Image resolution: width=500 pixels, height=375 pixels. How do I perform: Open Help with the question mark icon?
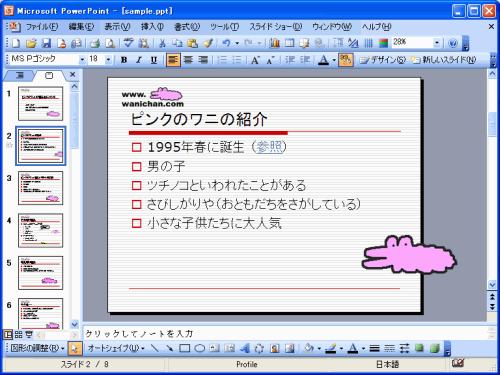point(453,43)
